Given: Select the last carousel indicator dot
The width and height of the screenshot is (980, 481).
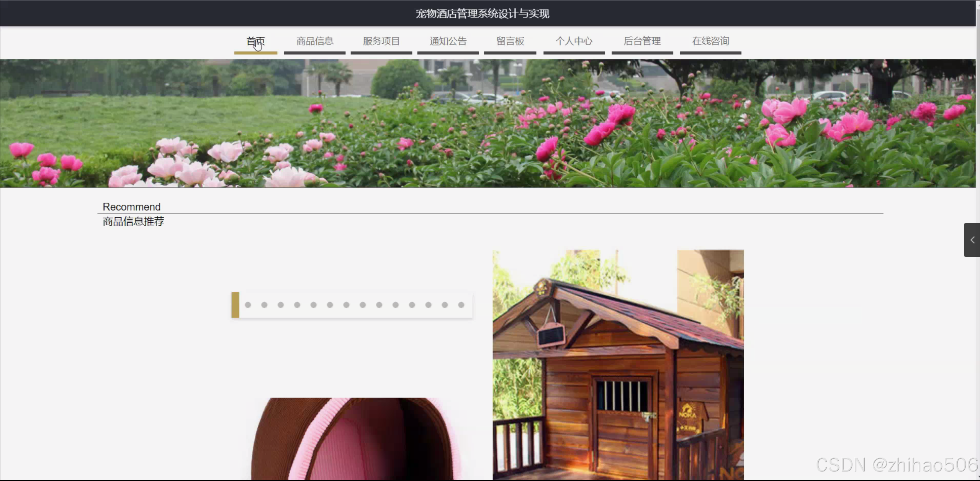Looking at the screenshot, I should tap(461, 305).
